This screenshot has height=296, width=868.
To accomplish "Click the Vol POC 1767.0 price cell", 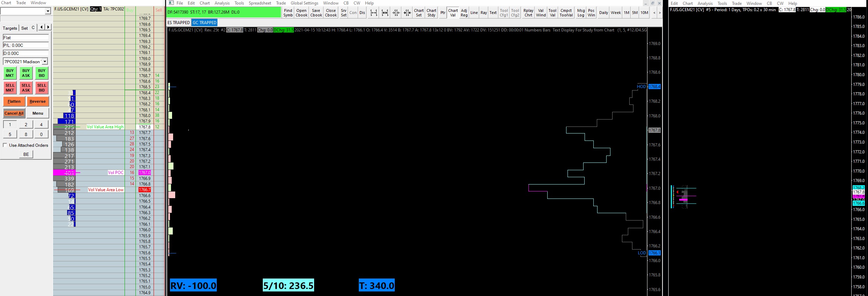I will 144,173.
